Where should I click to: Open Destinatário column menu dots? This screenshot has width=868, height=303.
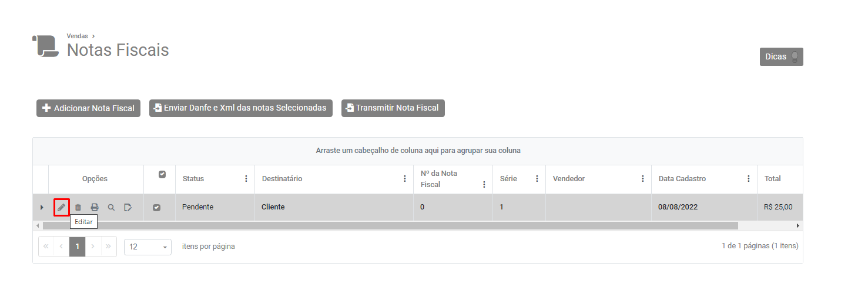[x=405, y=178]
